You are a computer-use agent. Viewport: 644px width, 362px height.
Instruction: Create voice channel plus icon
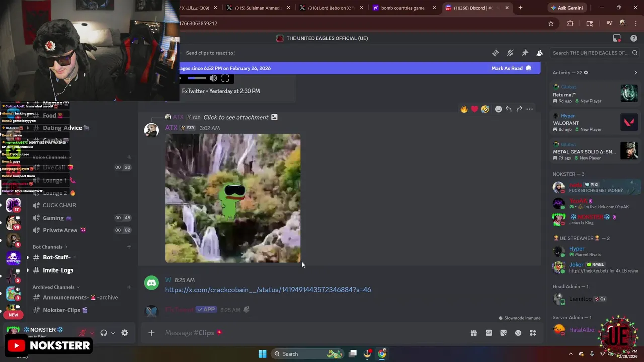[129, 157]
